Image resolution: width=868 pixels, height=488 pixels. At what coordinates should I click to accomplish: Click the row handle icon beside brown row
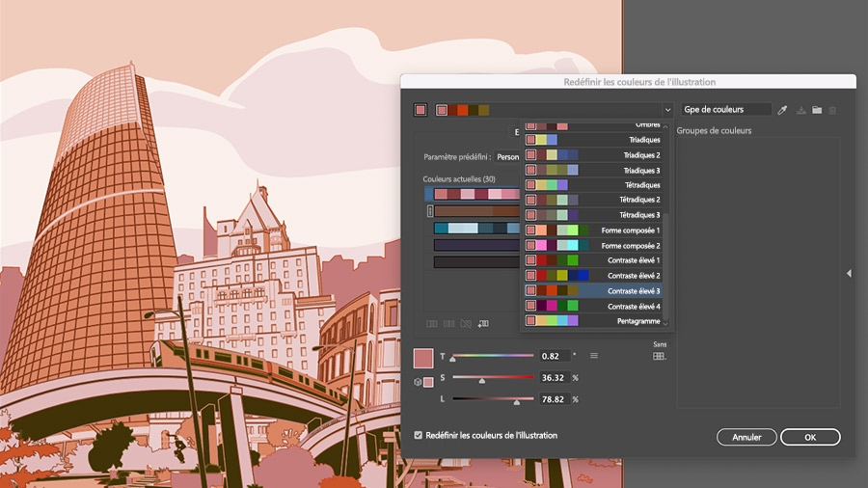[x=430, y=211]
